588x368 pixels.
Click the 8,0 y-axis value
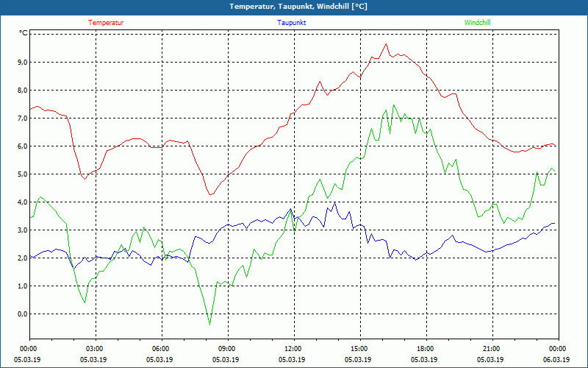click(24, 90)
